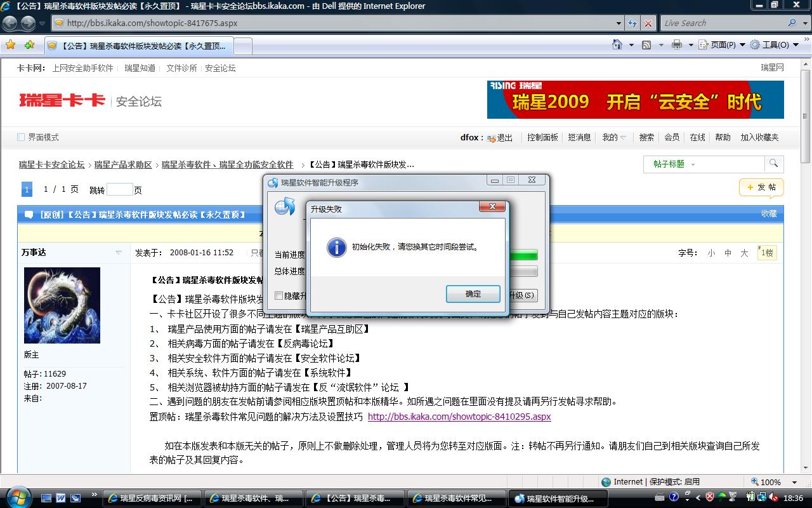The width and height of the screenshot is (812, 508).
Task: Click the IE Back navigation button
Action: pos(10,23)
